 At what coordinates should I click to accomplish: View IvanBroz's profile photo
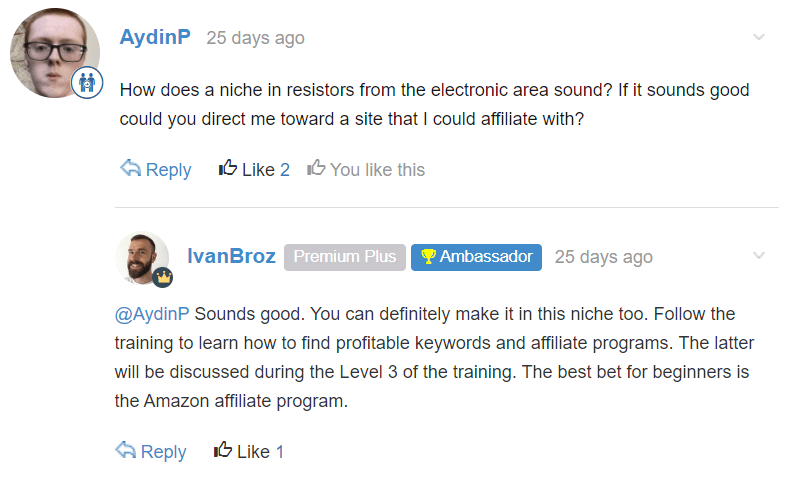tap(142, 258)
